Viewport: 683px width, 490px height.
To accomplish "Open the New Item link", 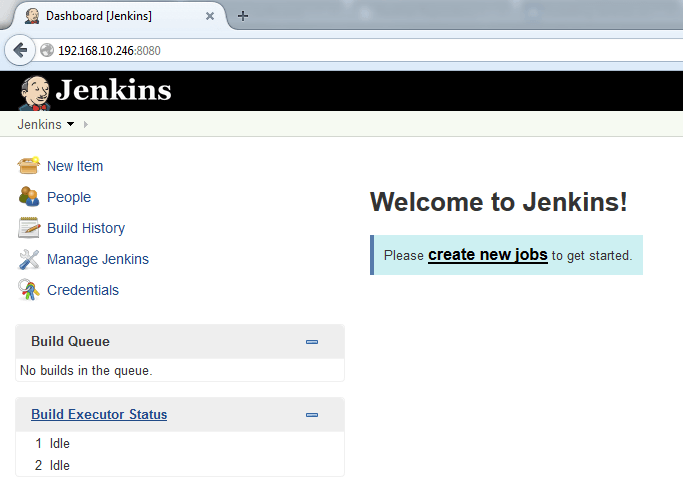I will 75,166.
